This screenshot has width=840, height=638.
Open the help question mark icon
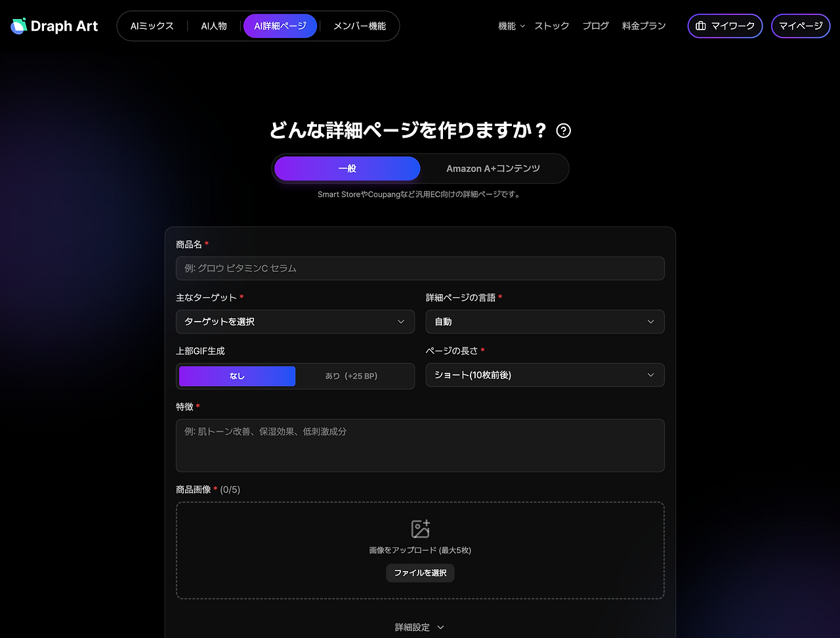[563, 131]
